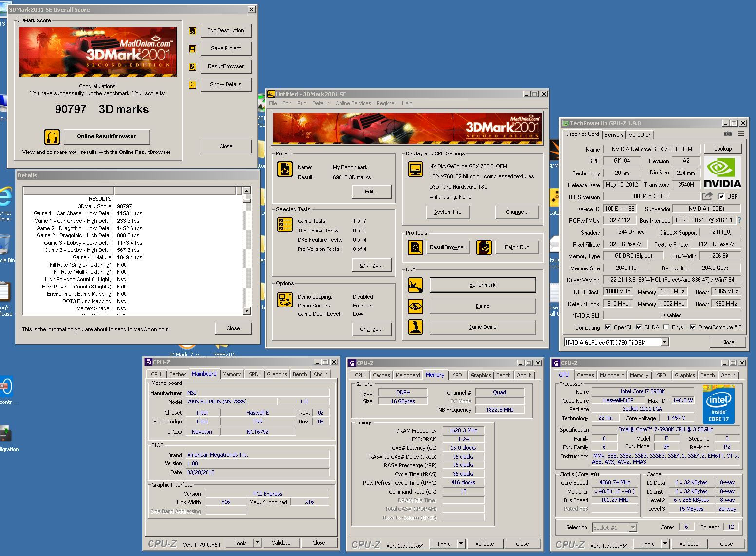Viewport: 756px width, 556px height.
Task: Click the GPU Name field in GPU-Z
Action: coord(652,149)
